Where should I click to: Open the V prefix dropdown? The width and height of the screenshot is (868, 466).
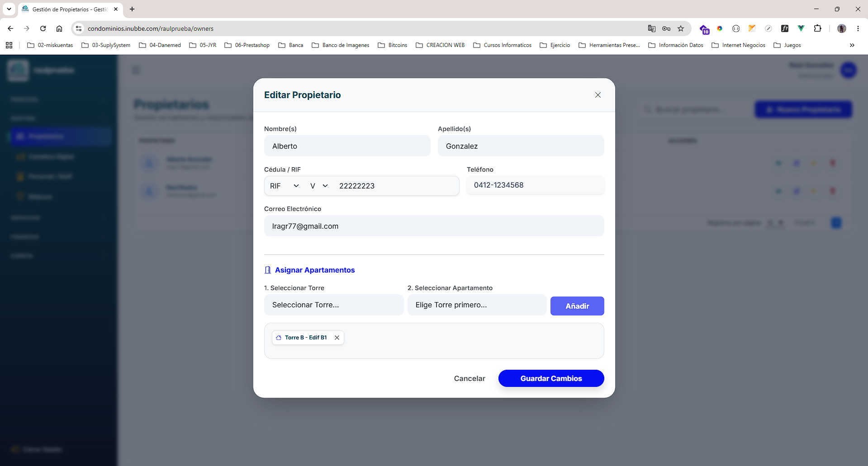point(319,186)
